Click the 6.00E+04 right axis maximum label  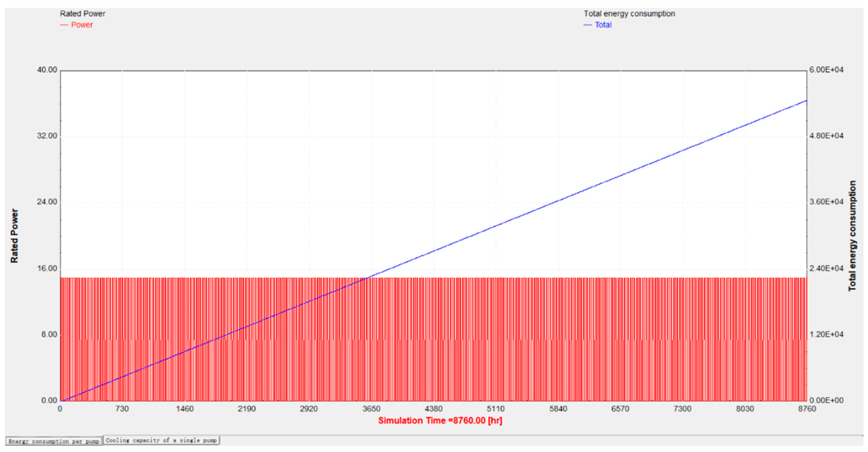[x=826, y=70]
